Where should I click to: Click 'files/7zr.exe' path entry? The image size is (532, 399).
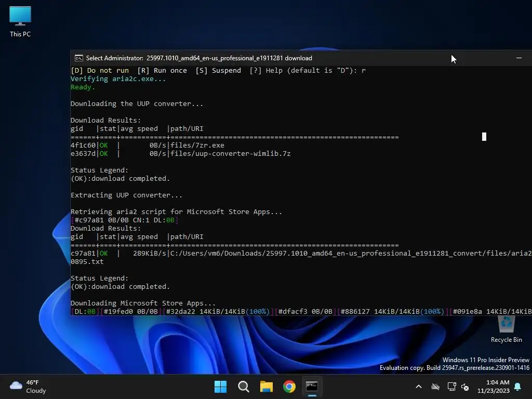[197, 145]
